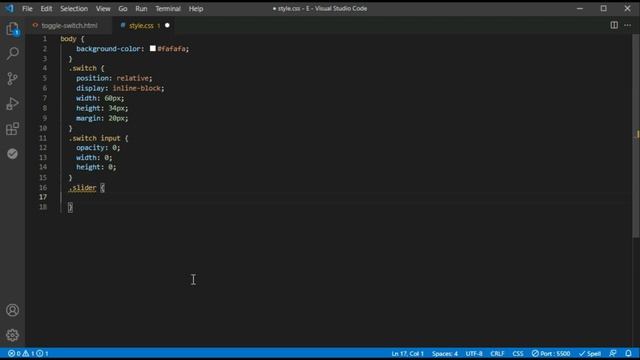The image size is (640, 360).
Task: Click the editor vertical scrollbar
Action: click(x=636, y=135)
